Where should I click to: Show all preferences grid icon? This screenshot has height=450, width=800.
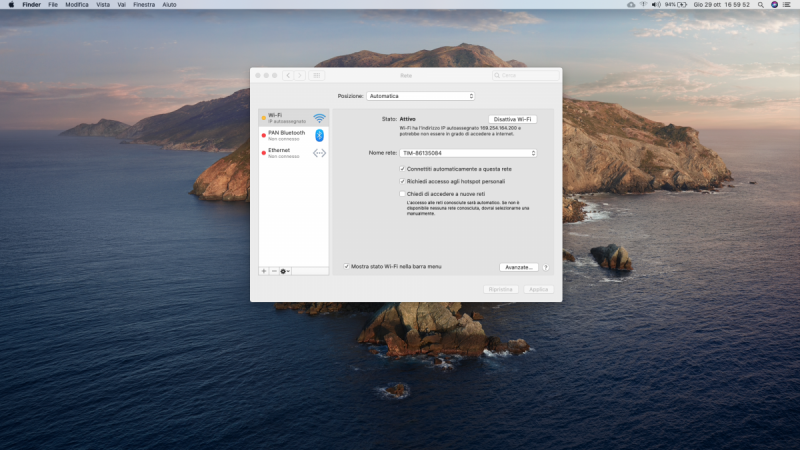click(x=317, y=75)
